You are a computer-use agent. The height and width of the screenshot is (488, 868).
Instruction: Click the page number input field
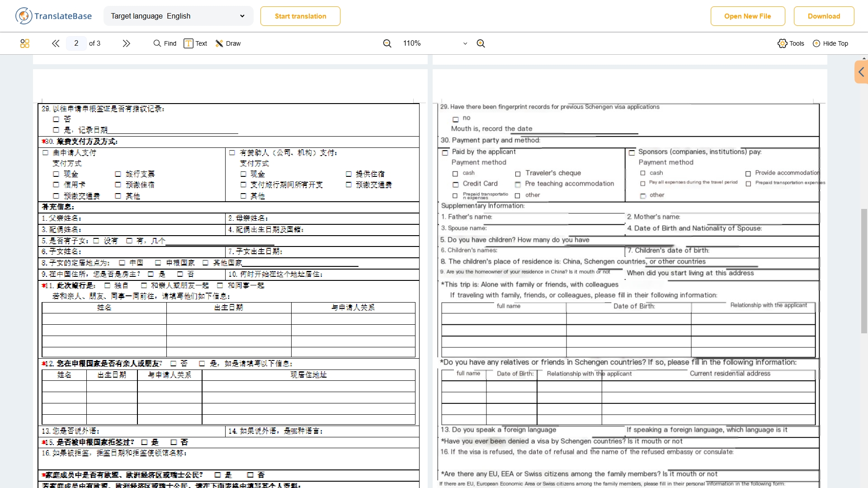click(76, 43)
